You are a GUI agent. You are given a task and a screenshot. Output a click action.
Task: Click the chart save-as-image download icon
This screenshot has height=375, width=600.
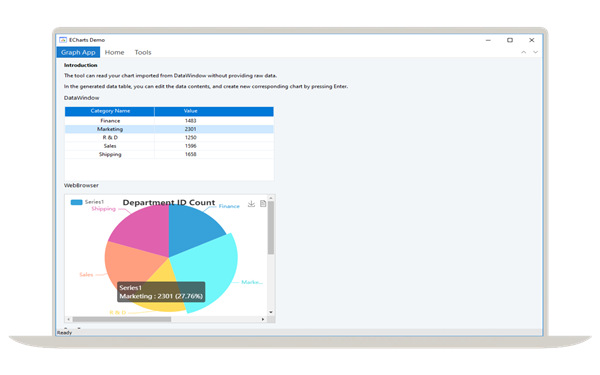point(251,204)
